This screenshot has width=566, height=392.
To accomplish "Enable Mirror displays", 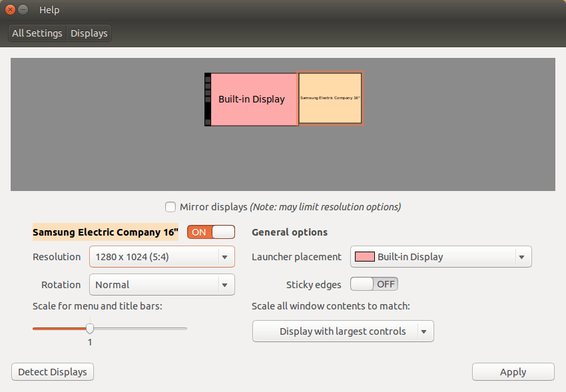I will point(170,207).
